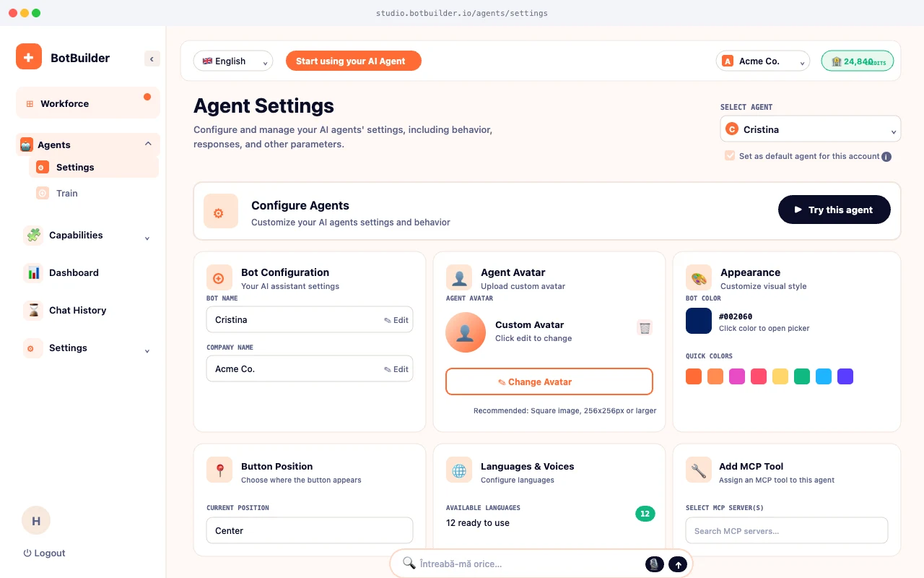The height and width of the screenshot is (578, 924).
Task: Edit the bot name Cristina
Action: (x=396, y=320)
